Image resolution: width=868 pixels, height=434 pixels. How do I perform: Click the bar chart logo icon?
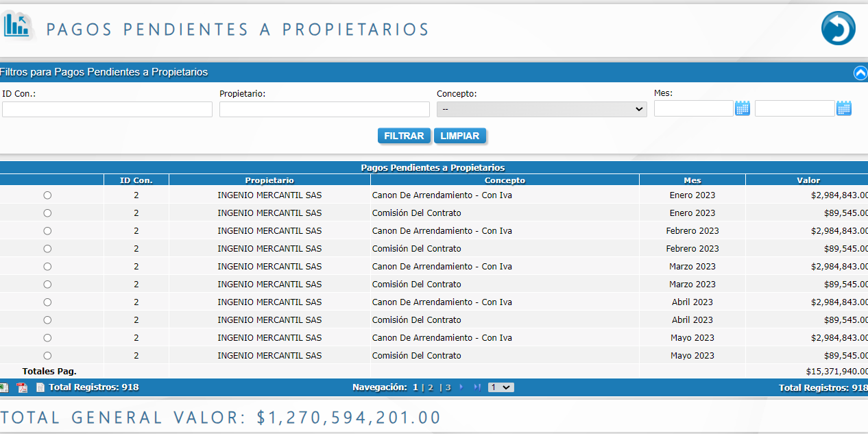click(17, 26)
